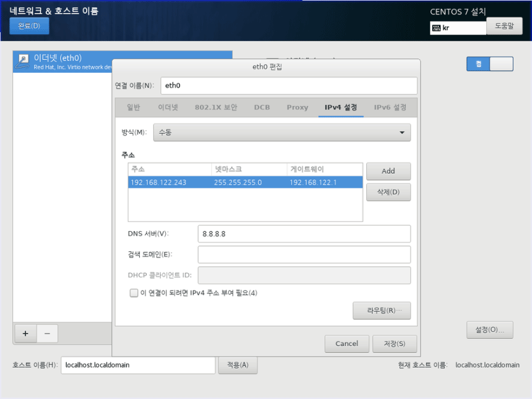The image size is (532, 399).
Task: Apply hostname with 적용(A) button
Action: (238, 365)
